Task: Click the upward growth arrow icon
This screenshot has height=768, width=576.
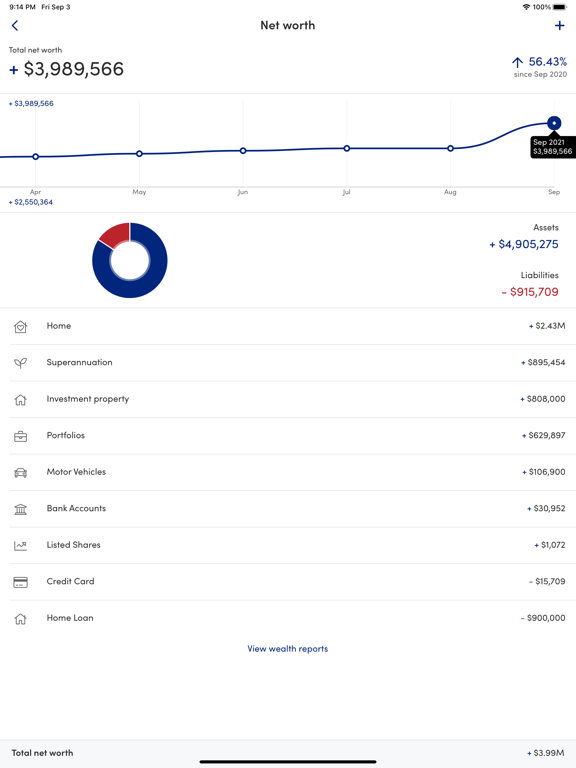Action: (517, 62)
